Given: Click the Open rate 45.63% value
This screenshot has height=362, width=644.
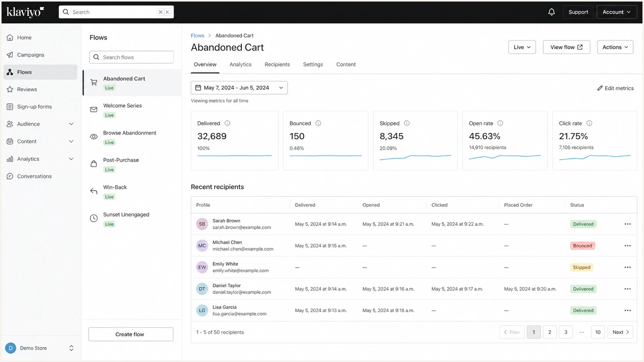Looking at the screenshot, I should click(x=485, y=136).
